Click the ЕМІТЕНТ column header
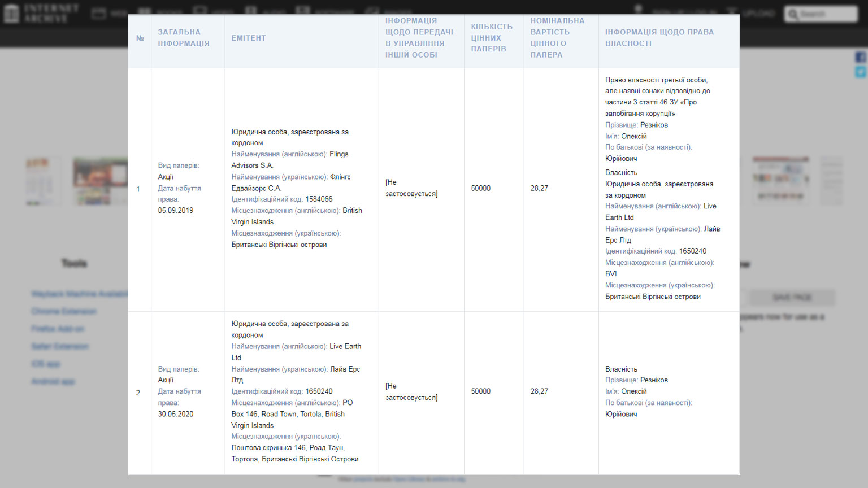This screenshot has width=868, height=488. coord(249,38)
